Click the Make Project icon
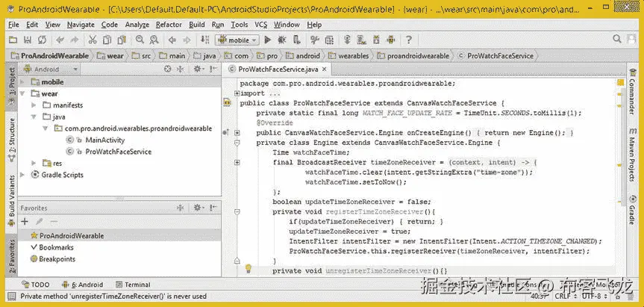 pos(205,40)
